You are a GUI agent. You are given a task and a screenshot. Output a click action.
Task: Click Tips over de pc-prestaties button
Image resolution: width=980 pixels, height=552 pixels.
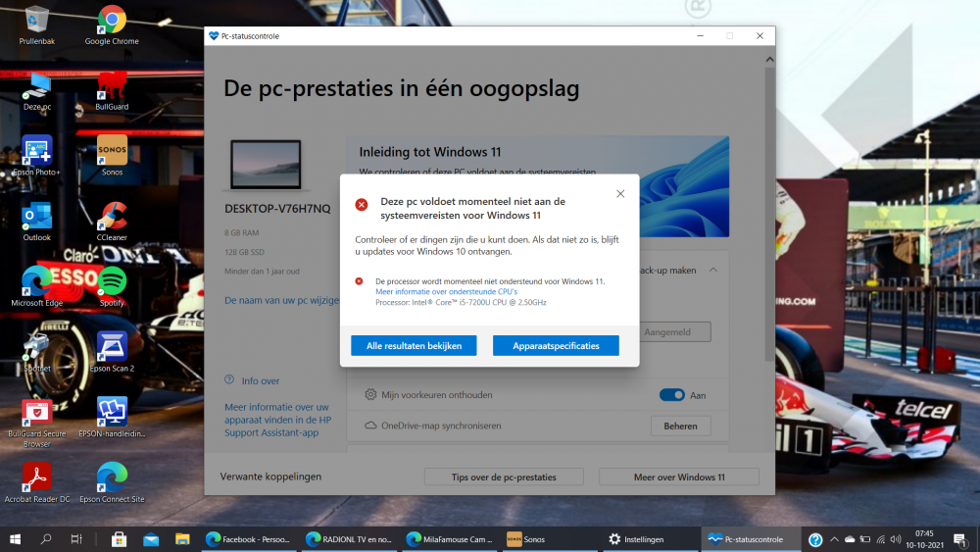504,477
